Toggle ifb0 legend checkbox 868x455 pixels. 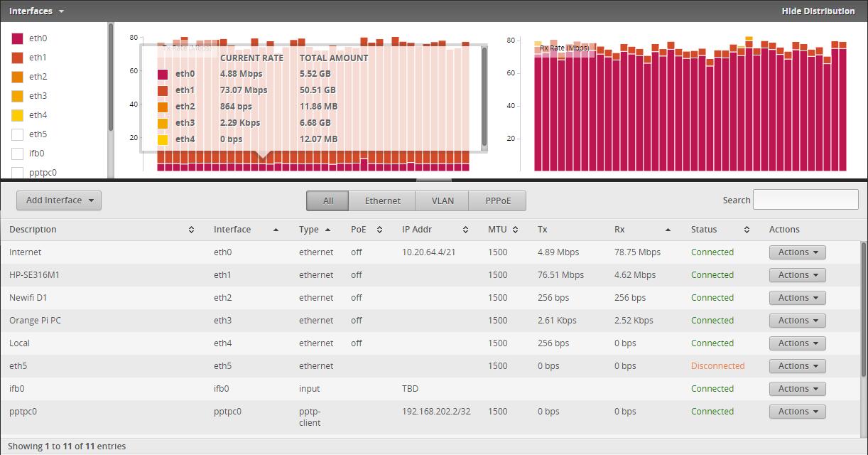pyautogui.click(x=17, y=154)
